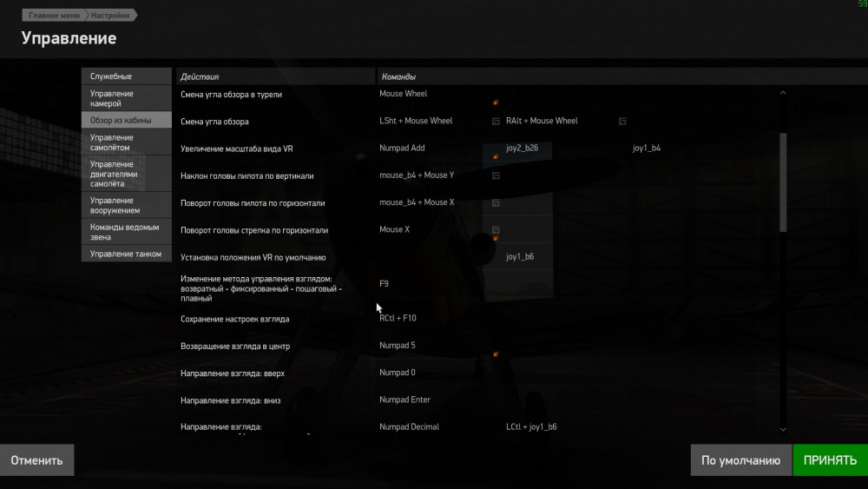Viewport: 868px width, 489px height.
Task: Select the mouse_b4 + Mouse X binding
Action: (x=417, y=202)
